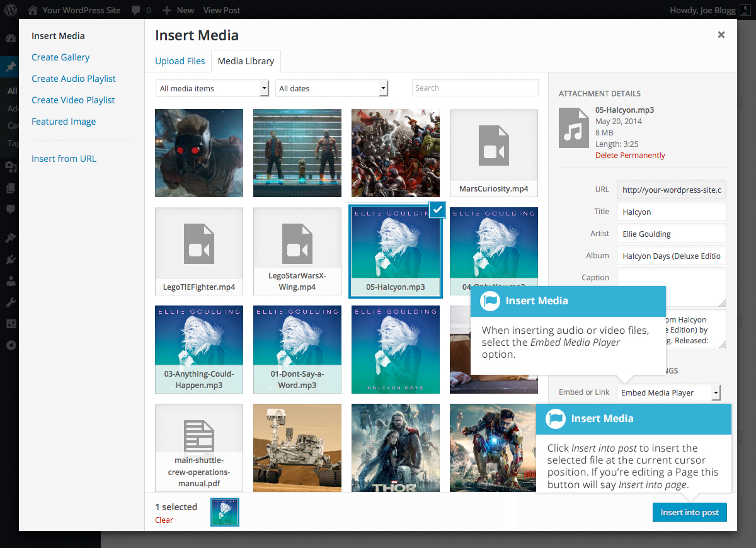Click the audio file icon in Attachment Details
Screen dimensions: 756x548
tap(573, 127)
